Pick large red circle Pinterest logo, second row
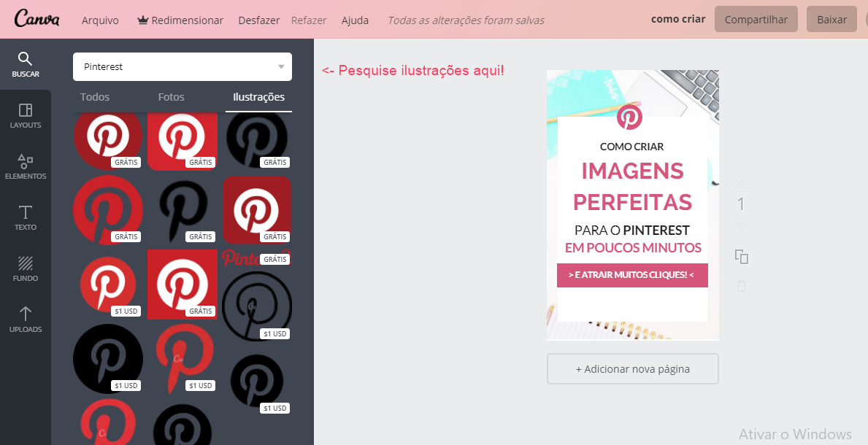868x445 pixels. point(108,210)
